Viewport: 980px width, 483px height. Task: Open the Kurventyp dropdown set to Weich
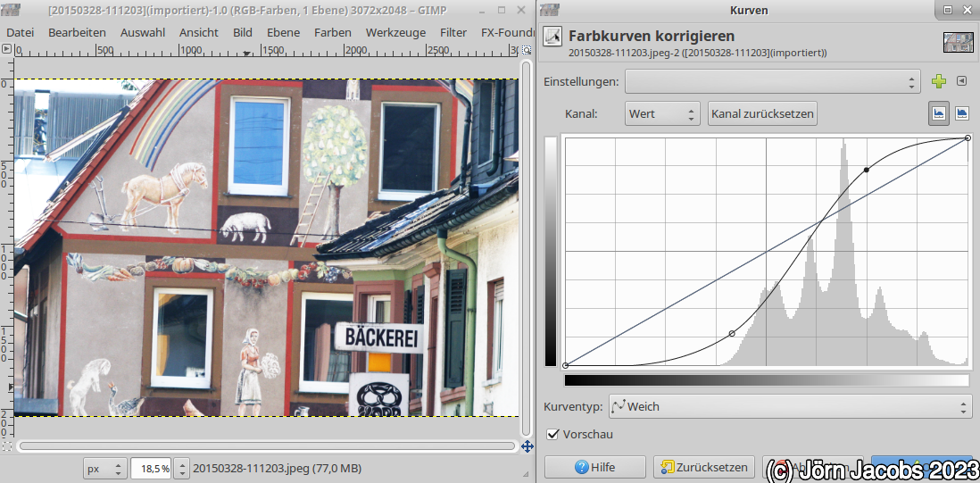coord(790,406)
